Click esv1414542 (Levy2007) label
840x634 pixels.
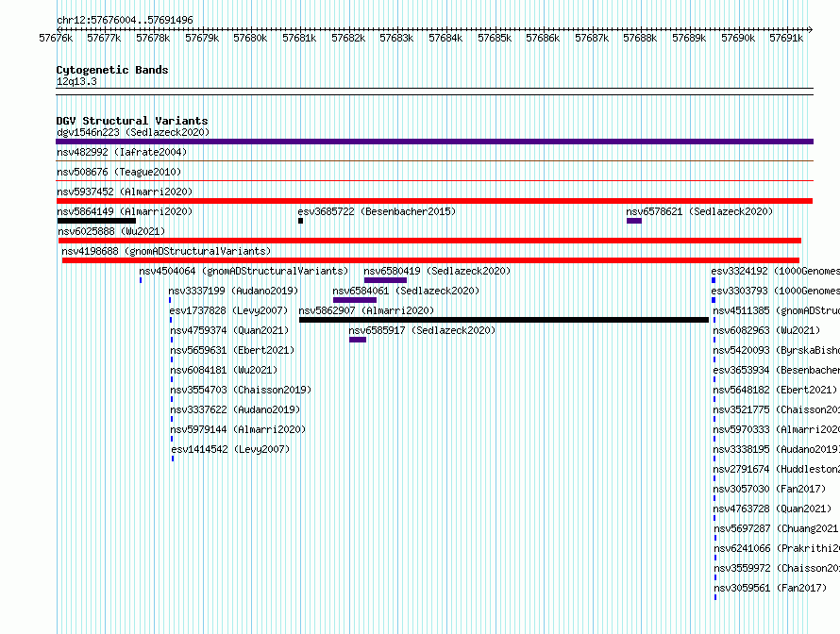coord(230,449)
